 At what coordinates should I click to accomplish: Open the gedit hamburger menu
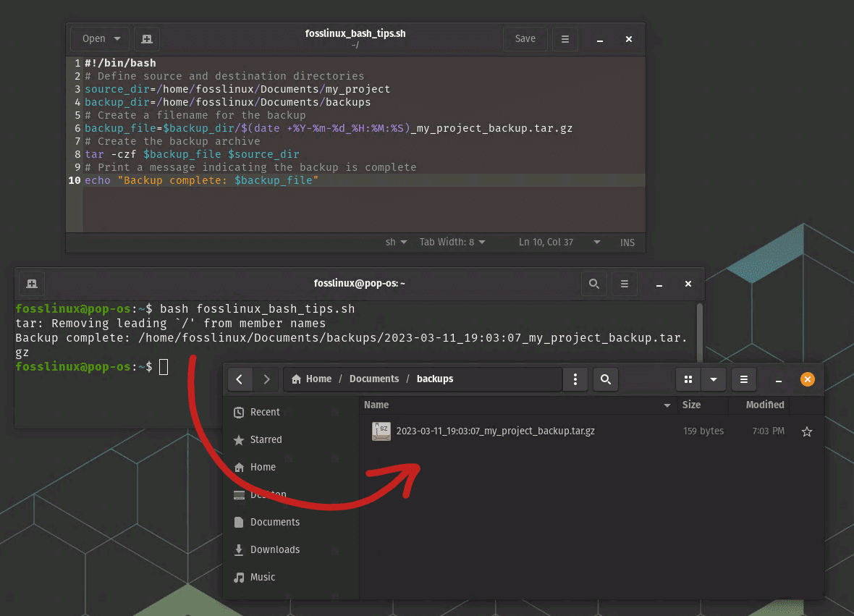(565, 39)
